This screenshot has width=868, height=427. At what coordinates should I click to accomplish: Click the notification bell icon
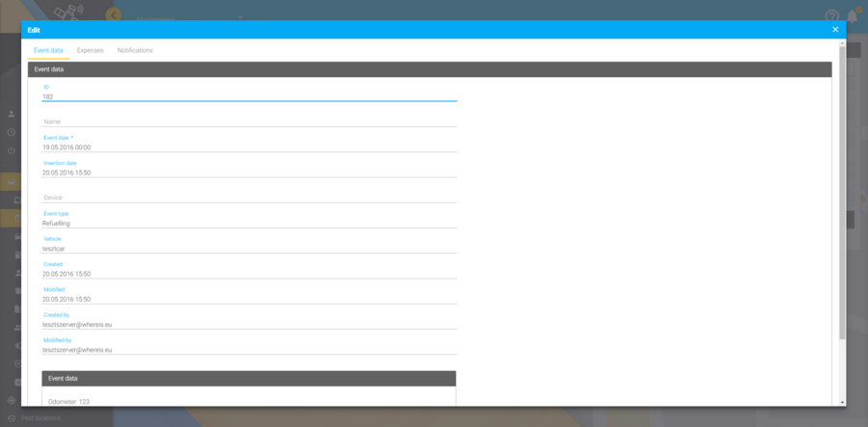(x=853, y=14)
